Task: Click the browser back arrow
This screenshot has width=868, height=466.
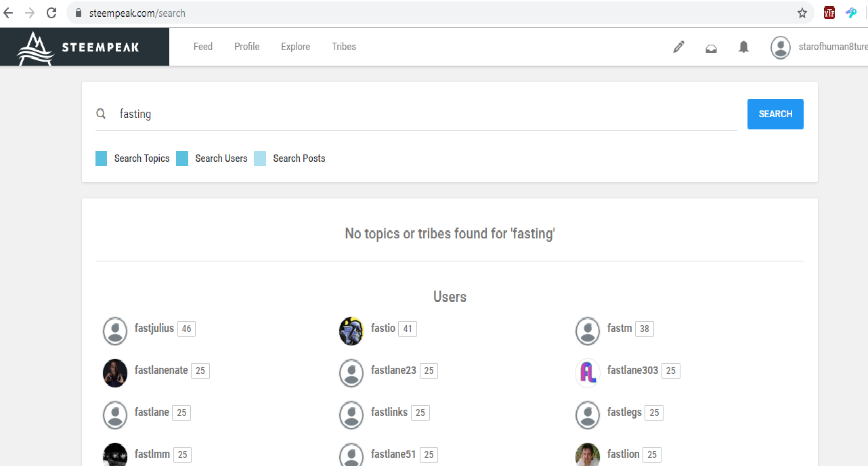Action: pyautogui.click(x=9, y=13)
